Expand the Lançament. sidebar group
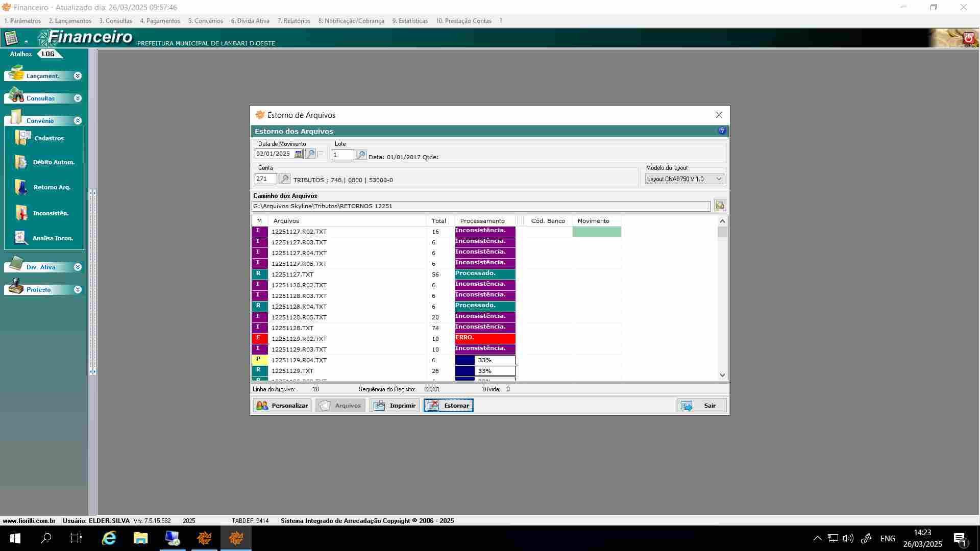The height and width of the screenshot is (551, 980). click(78, 76)
